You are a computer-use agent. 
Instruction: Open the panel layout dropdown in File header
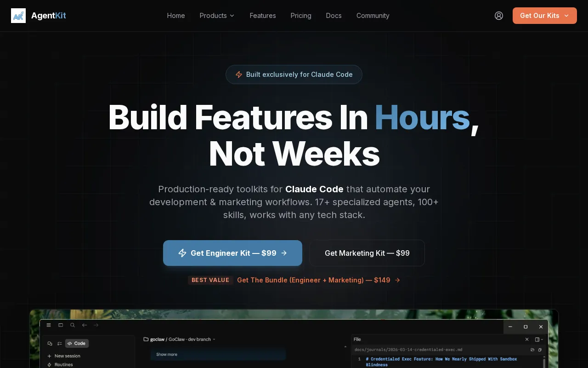(x=539, y=339)
